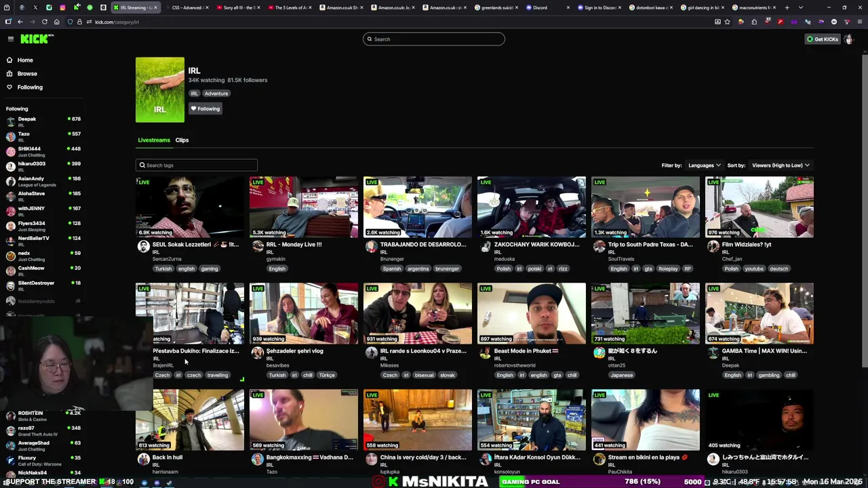Go to Home in sidebar

[24, 60]
